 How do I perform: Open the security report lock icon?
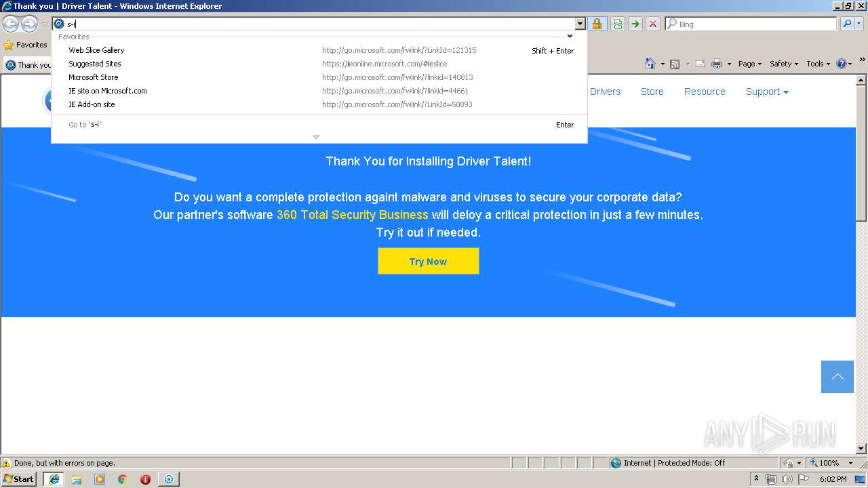pos(597,24)
